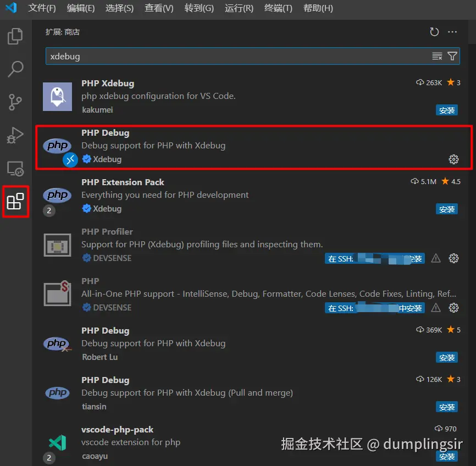Click the PHP Extension Pack php logo
Viewport: 476px width, 466px height.
[57, 195]
